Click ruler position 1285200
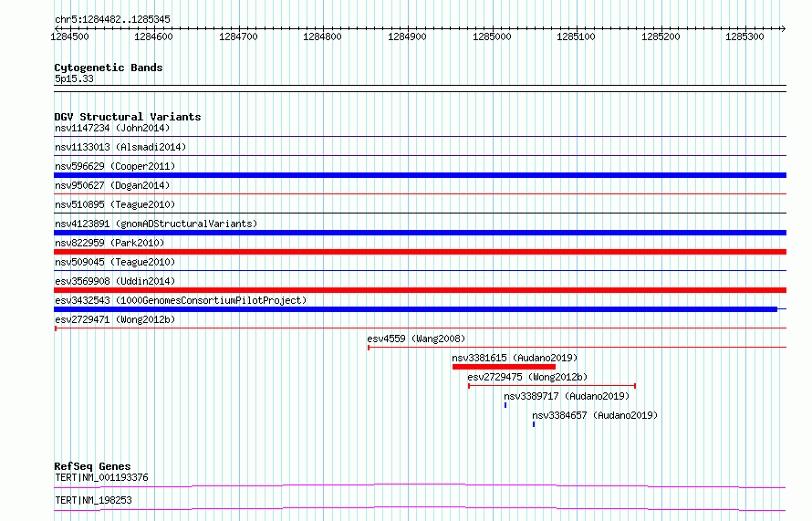 click(661, 36)
